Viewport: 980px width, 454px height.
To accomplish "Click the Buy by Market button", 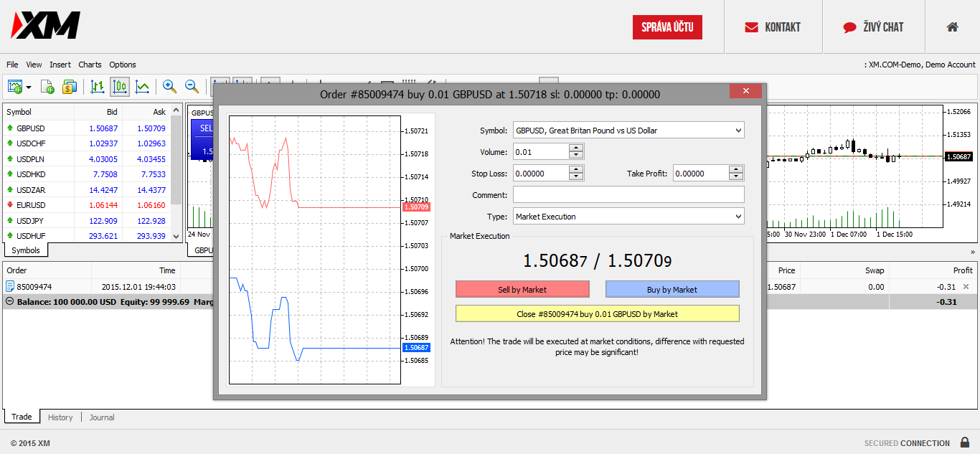I will [x=672, y=289].
